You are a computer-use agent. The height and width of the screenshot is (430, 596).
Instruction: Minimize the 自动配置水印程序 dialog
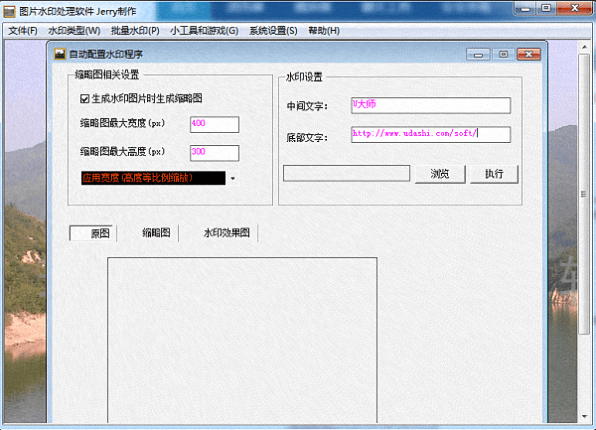pyautogui.click(x=478, y=55)
